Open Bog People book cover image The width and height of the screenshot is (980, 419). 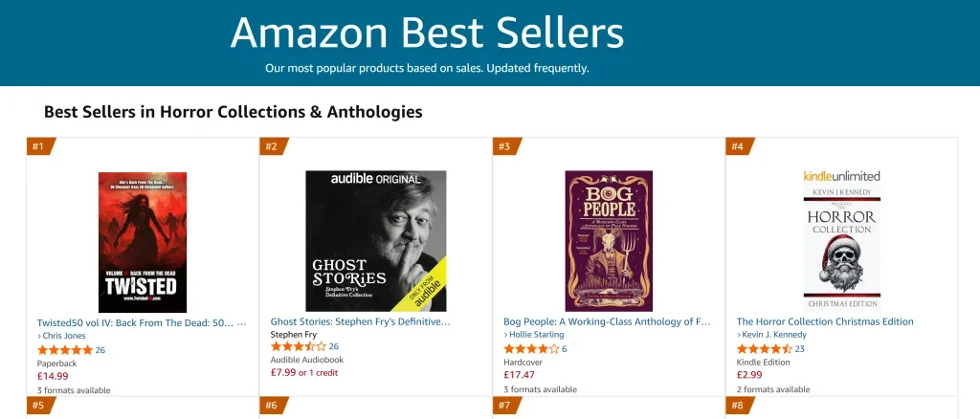(x=609, y=241)
